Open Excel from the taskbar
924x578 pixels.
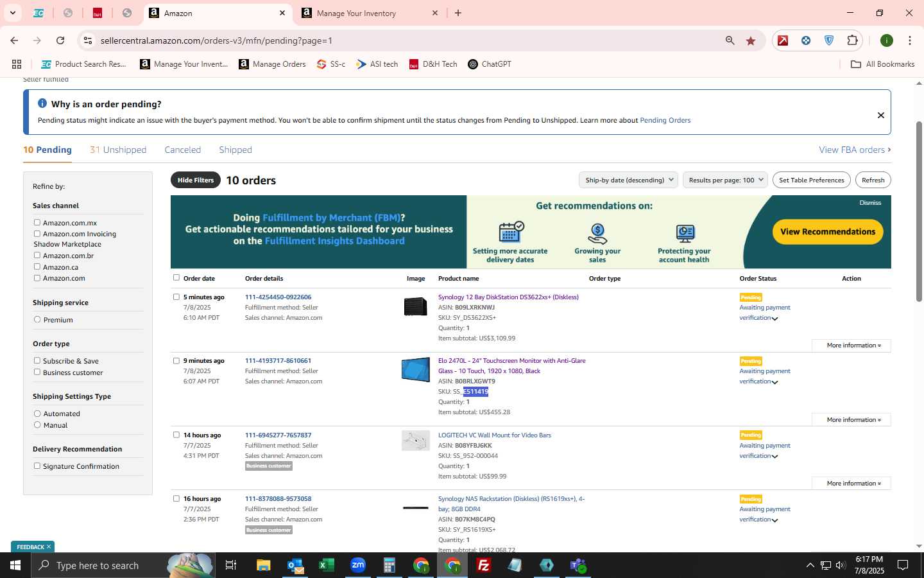coord(327,565)
